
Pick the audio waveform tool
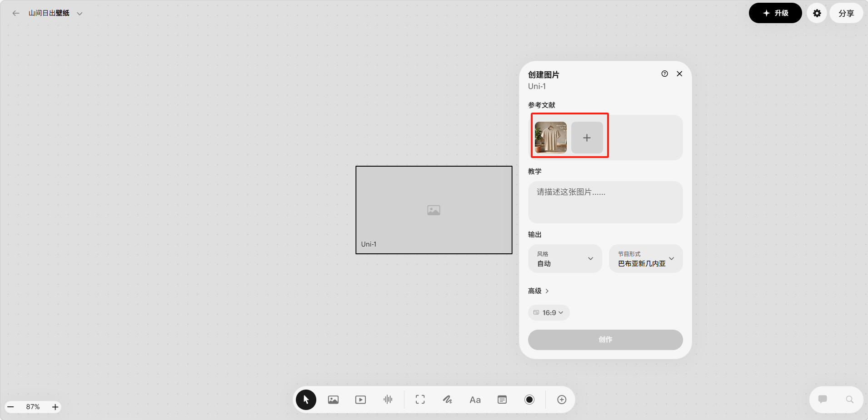(388, 400)
